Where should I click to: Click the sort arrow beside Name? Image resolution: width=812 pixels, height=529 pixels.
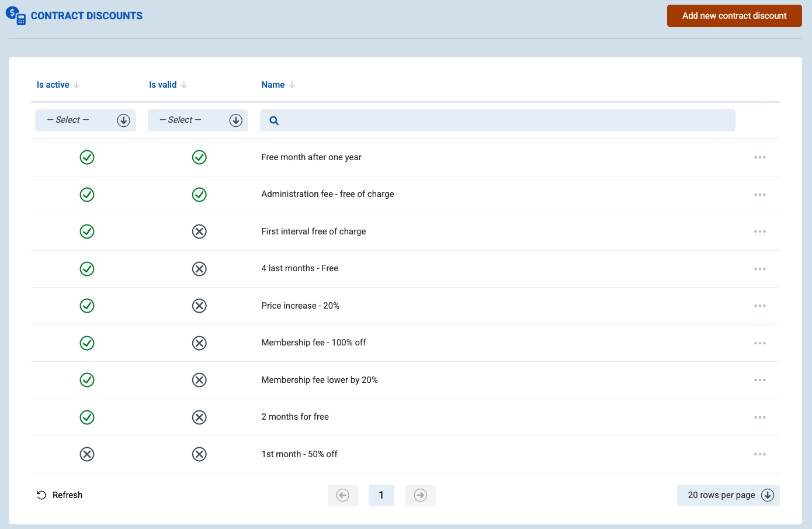pyautogui.click(x=292, y=85)
